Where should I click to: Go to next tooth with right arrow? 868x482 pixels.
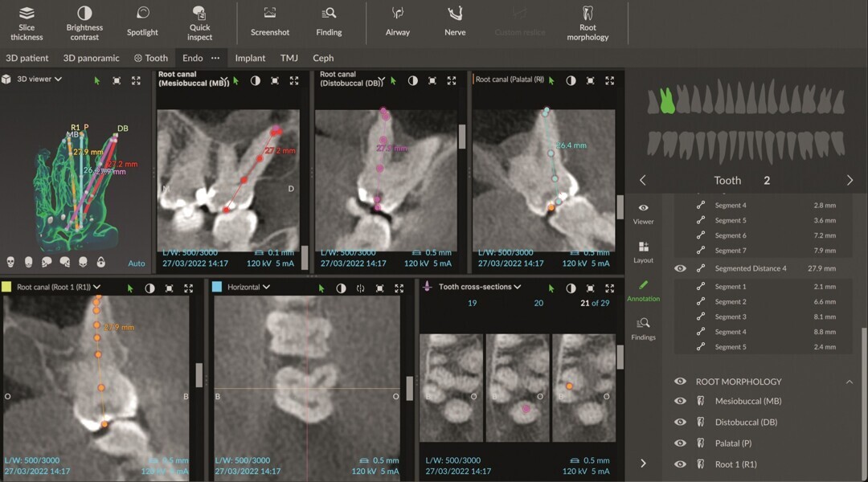click(850, 180)
